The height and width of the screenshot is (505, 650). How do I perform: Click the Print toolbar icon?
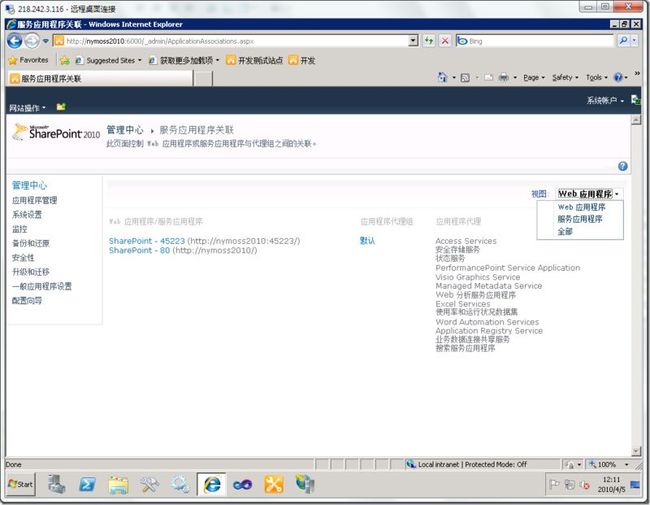tap(503, 78)
